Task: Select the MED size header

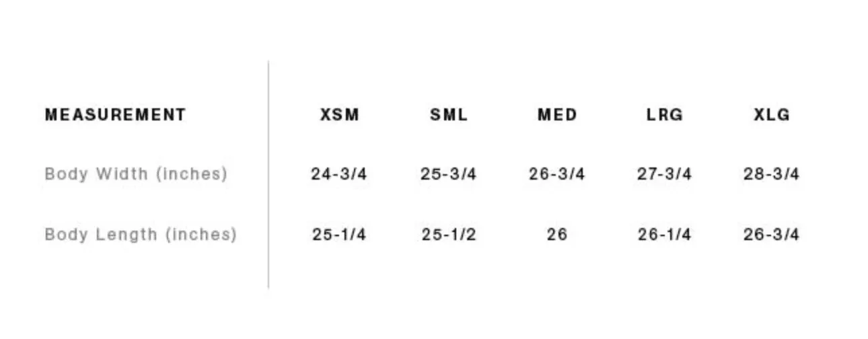Action: coord(557,115)
